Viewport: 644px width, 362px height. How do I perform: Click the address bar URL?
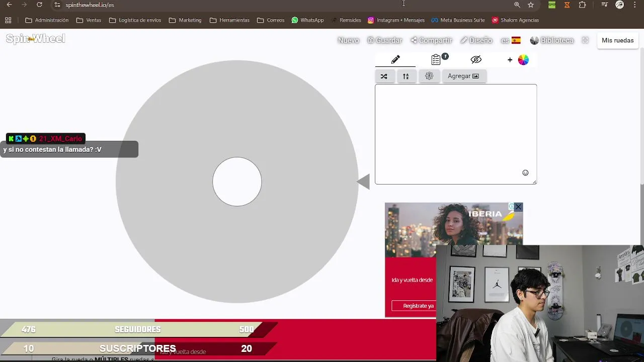point(90,5)
